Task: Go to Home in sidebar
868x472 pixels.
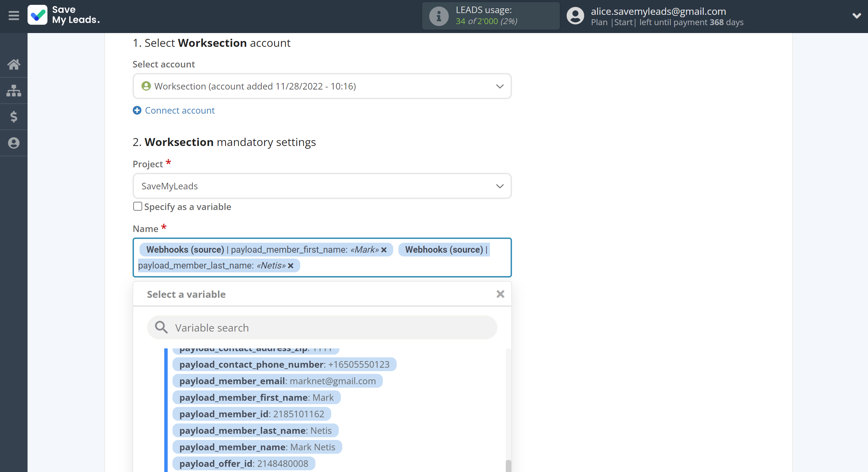Action: (14, 64)
